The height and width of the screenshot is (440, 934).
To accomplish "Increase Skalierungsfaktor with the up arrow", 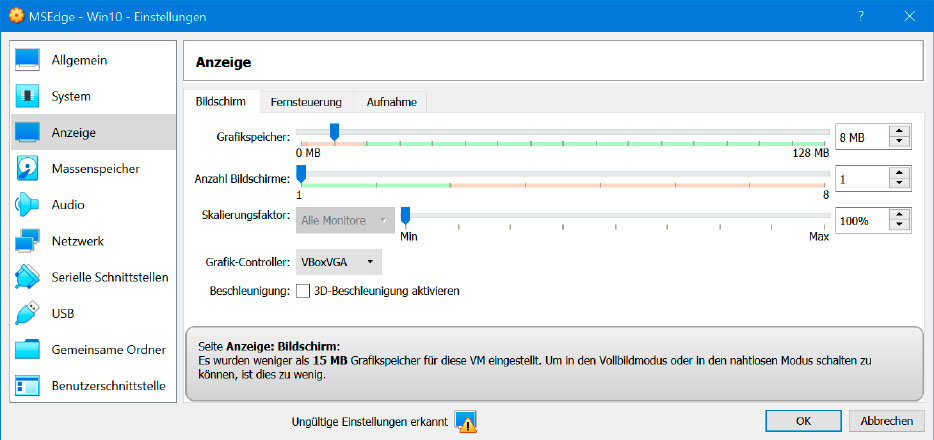I will click(899, 215).
